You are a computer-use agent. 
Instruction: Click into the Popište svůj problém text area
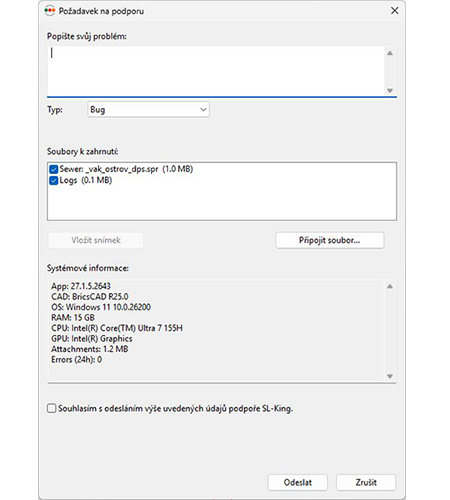click(x=216, y=71)
